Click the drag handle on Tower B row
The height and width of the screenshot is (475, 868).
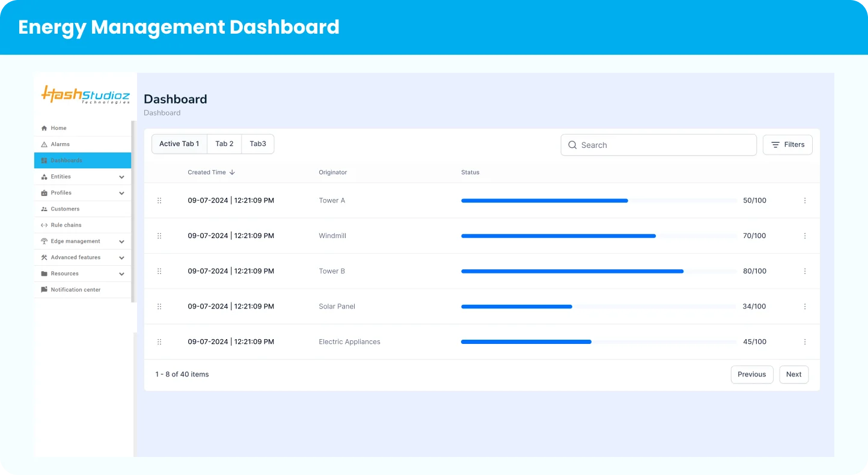159,271
